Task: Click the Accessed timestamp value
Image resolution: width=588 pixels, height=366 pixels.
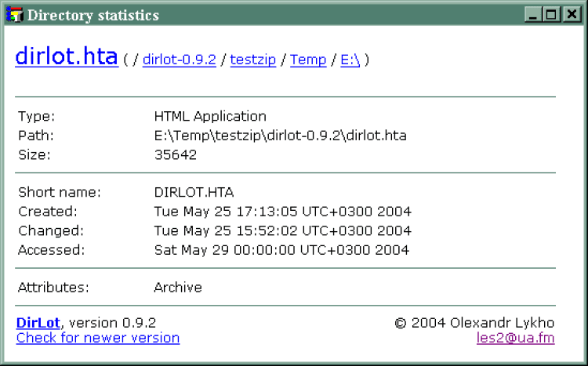Action: (281, 250)
